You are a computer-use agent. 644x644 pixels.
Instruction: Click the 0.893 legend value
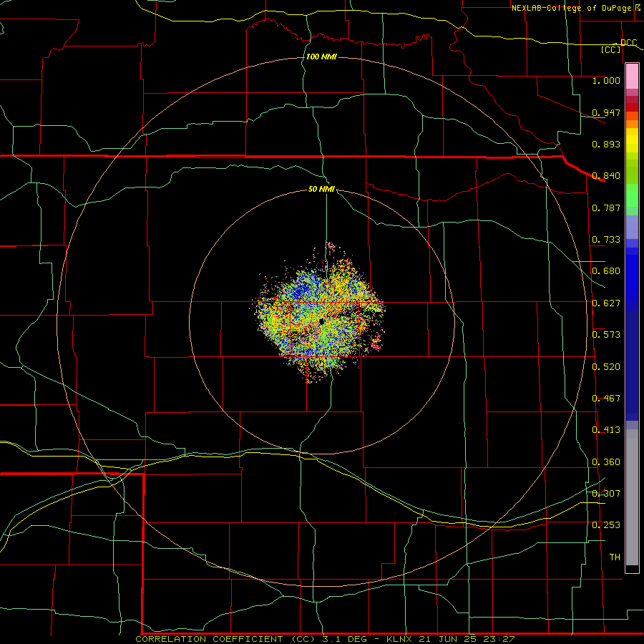[x=606, y=144]
